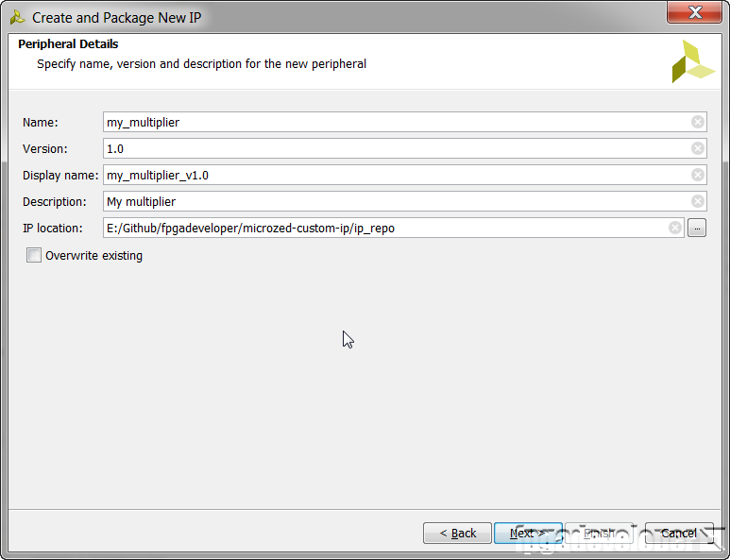Screen dimensions: 730x560
Task: Clear the Name field with its X icon
Action: (x=697, y=122)
